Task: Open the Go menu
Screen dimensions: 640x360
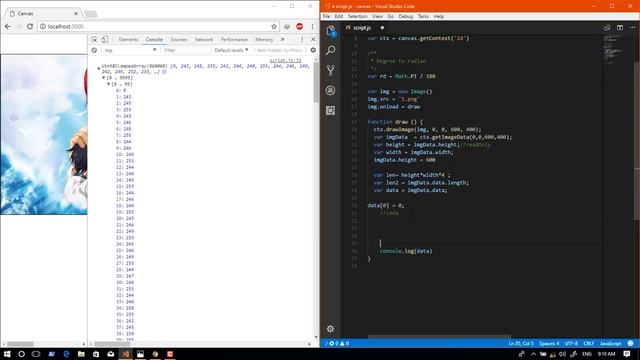Action: (x=391, y=16)
